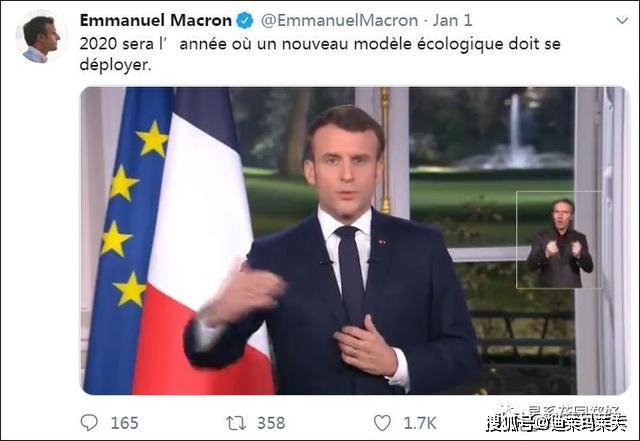Like the tweet with the heart icon
This screenshot has width=640, height=441.
coord(382,423)
